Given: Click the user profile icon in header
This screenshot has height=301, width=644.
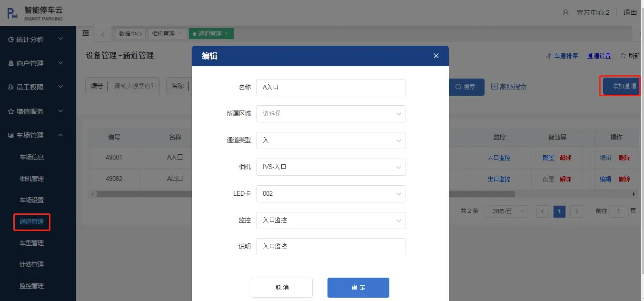Looking at the screenshot, I should pyautogui.click(x=565, y=12).
